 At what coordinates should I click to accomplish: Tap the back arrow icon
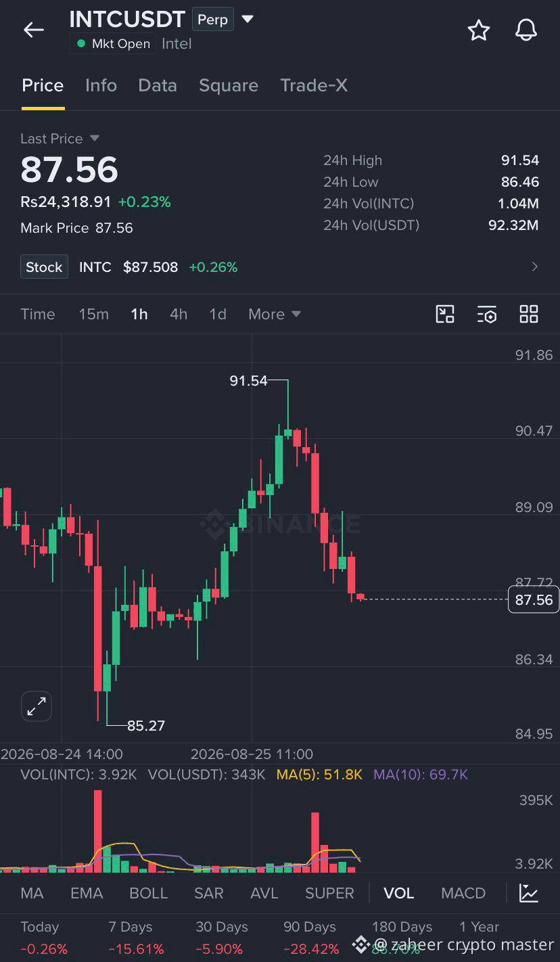tap(33, 30)
